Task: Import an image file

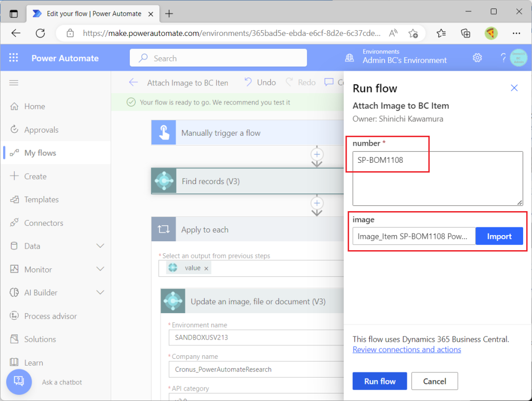Action: coord(499,236)
